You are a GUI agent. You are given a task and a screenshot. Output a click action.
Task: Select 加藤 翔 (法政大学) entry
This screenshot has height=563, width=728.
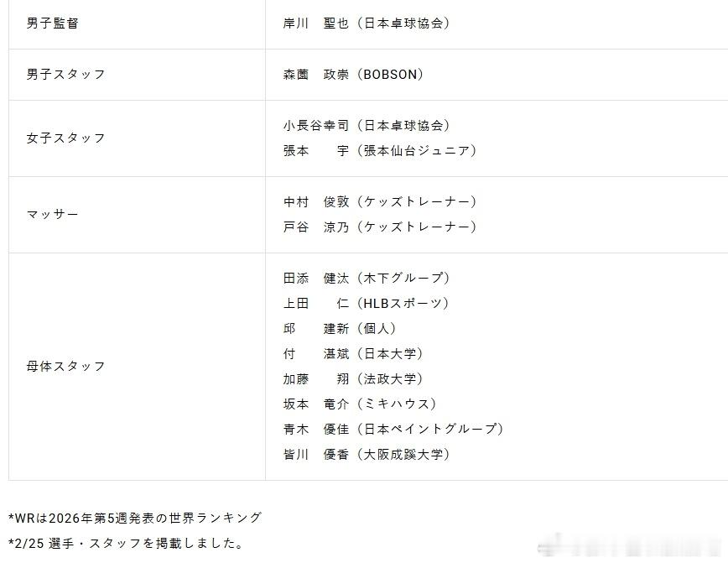coord(353,378)
